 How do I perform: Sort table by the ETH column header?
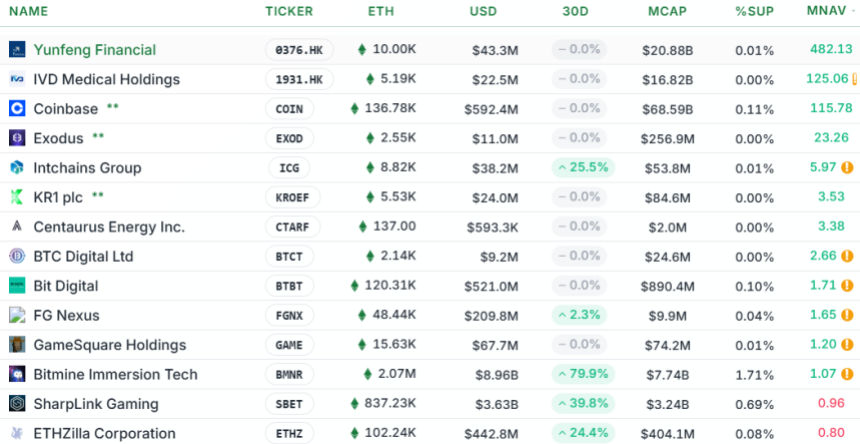click(x=382, y=11)
